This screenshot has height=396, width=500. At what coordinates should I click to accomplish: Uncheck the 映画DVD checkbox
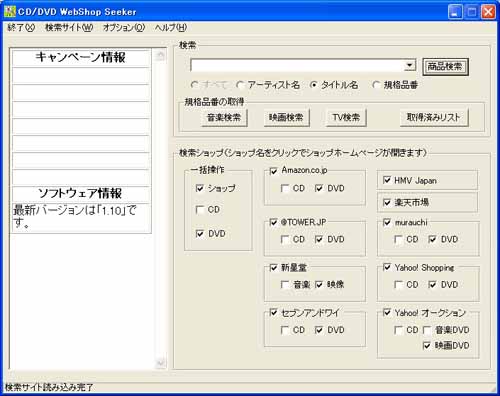(427, 346)
